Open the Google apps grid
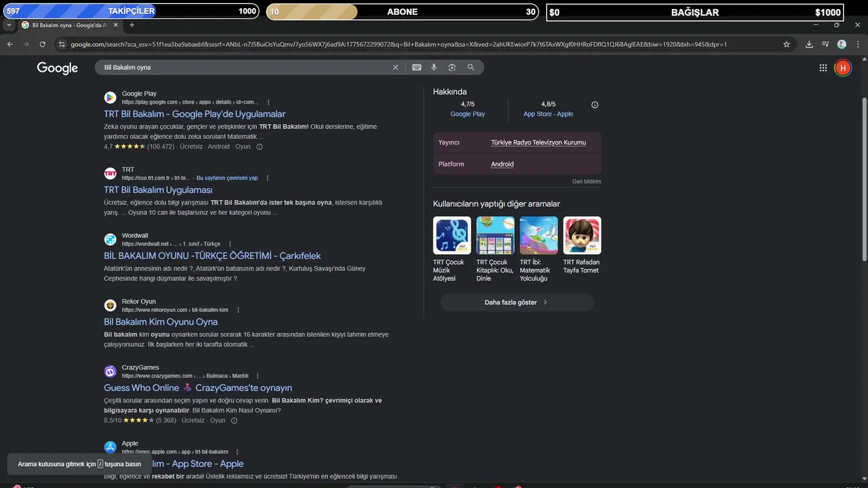 coord(823,68)
